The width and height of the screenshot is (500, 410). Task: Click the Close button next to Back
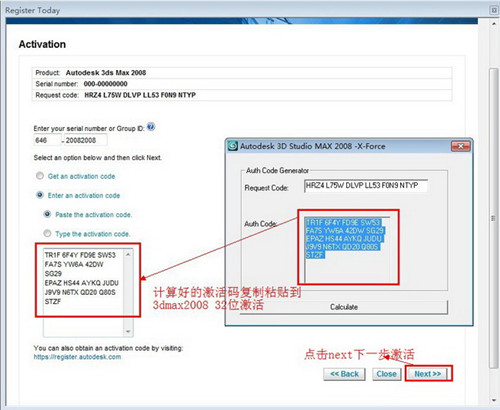tap(386, 374)
